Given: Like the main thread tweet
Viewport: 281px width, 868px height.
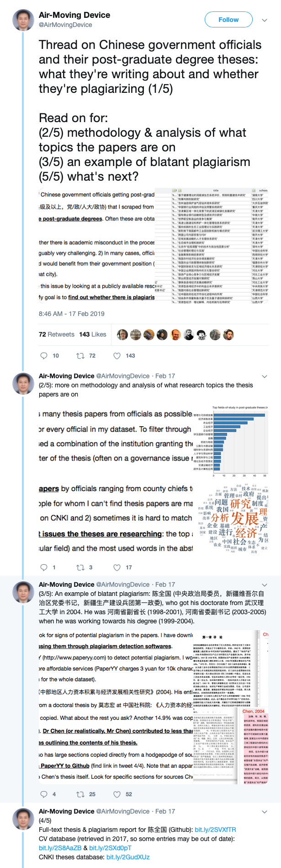Looking at the screenshot, I should click(x=117, y=356).
